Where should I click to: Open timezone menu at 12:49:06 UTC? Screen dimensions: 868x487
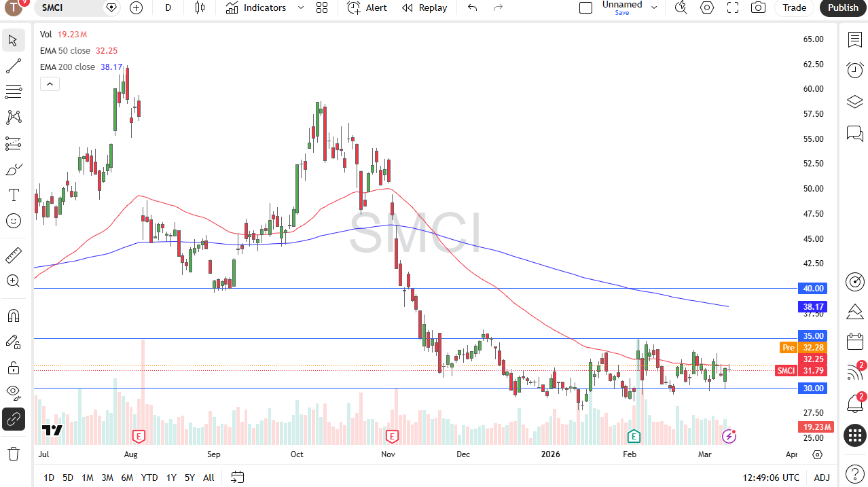click(771, 477)
